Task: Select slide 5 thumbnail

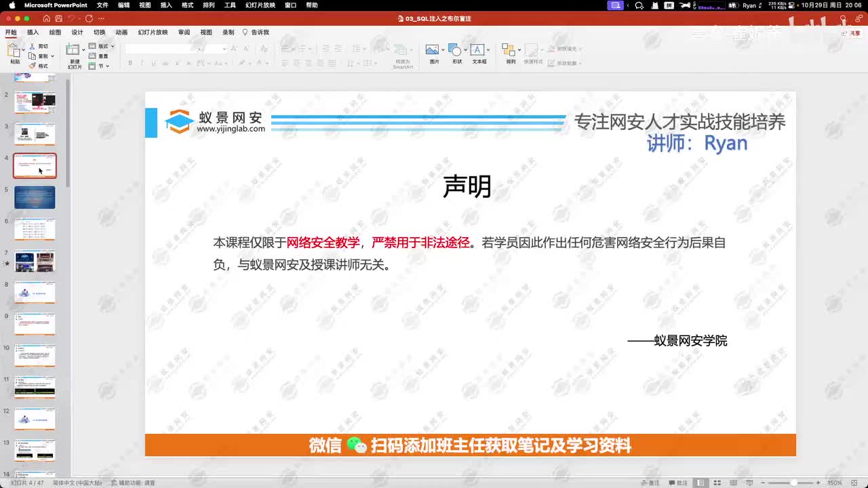Action: 35,197
